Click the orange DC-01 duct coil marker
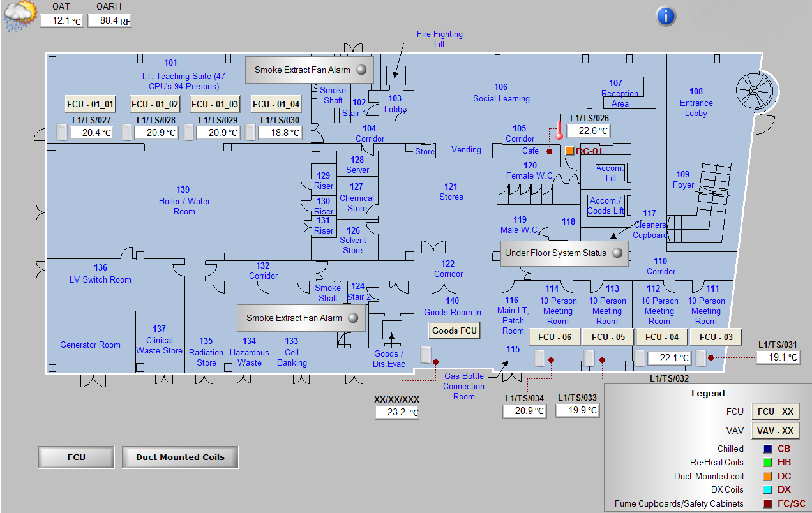812x513 pixels. coord(570,151)
